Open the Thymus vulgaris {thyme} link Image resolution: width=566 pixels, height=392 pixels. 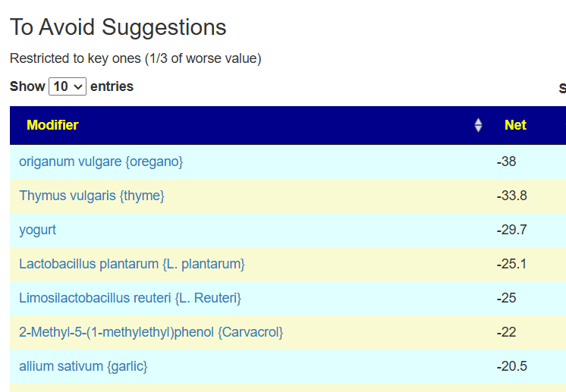(x=92, y=196)
